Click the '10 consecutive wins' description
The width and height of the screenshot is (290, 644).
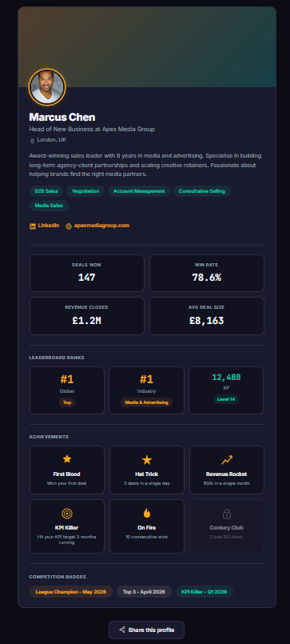(x=146, y=538)
